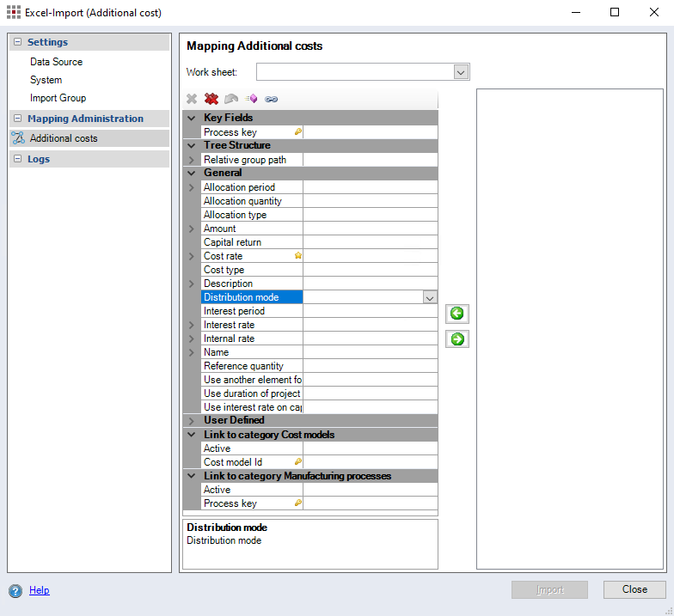The image size is (674, 616).
Task: Click the Cost model Id value field
Action: point(370,462)
